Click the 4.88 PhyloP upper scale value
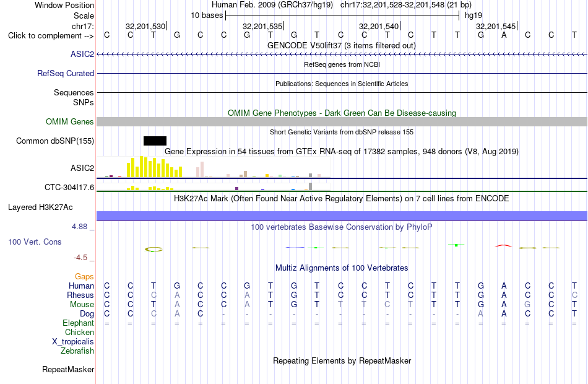588x384 pixels. click(79, 226)
